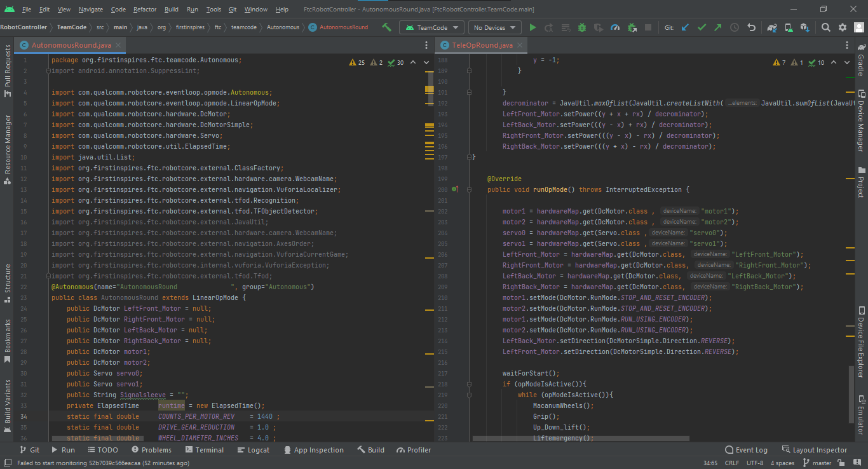Screen dimensions: 868x469
Task: Open the TeamCode run configuration dropdown
Action: tap(431, 27)
